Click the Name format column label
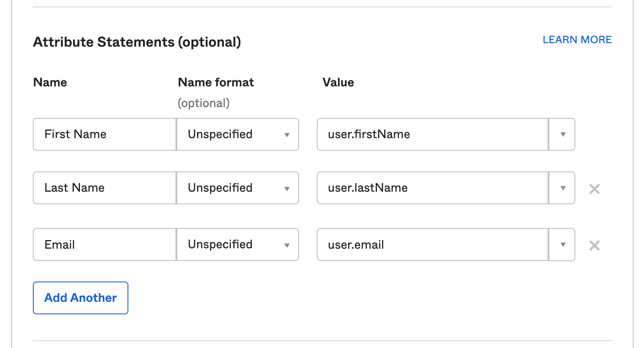This screenshot has height=348, width=644. 216,82
